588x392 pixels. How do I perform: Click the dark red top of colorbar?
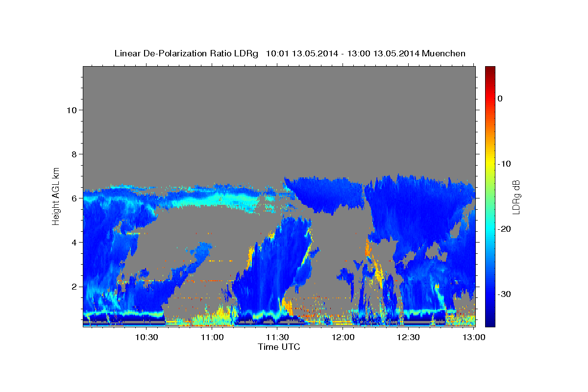(490, 70)
